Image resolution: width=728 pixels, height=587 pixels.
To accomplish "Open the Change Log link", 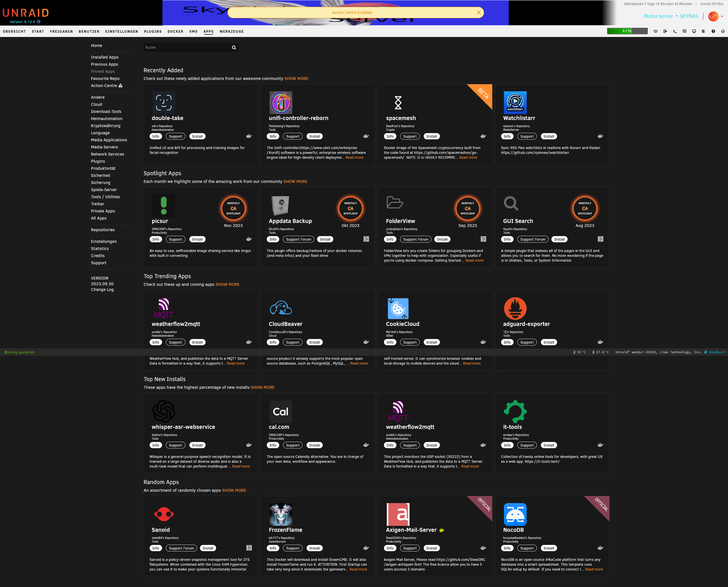I will click(102, 290).
